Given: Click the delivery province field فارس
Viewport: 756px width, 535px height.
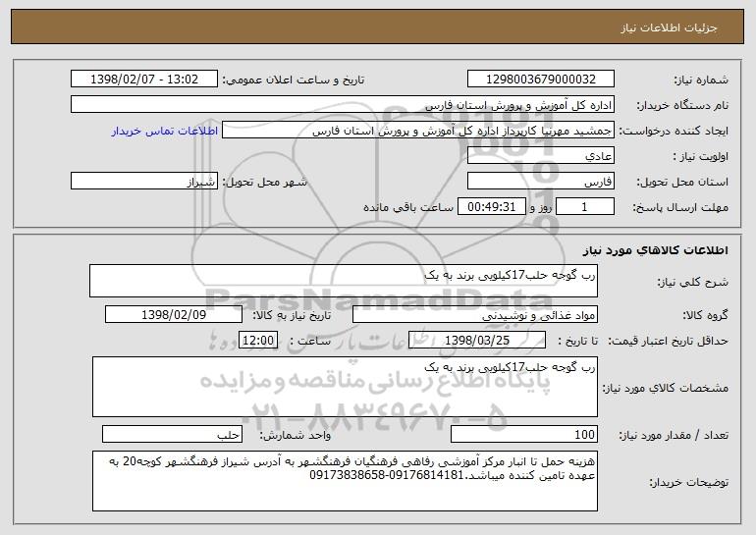Looking at the screenshot, I should (540, 182).
